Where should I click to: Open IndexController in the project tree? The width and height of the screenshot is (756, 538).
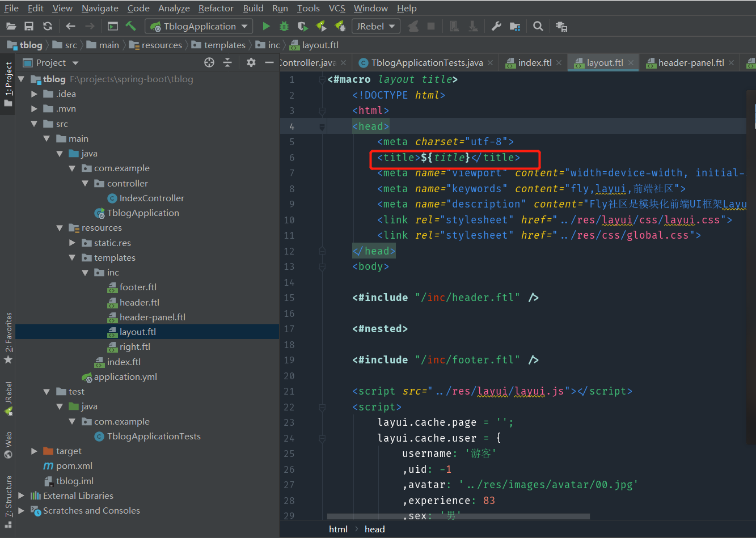click(151, 198)
